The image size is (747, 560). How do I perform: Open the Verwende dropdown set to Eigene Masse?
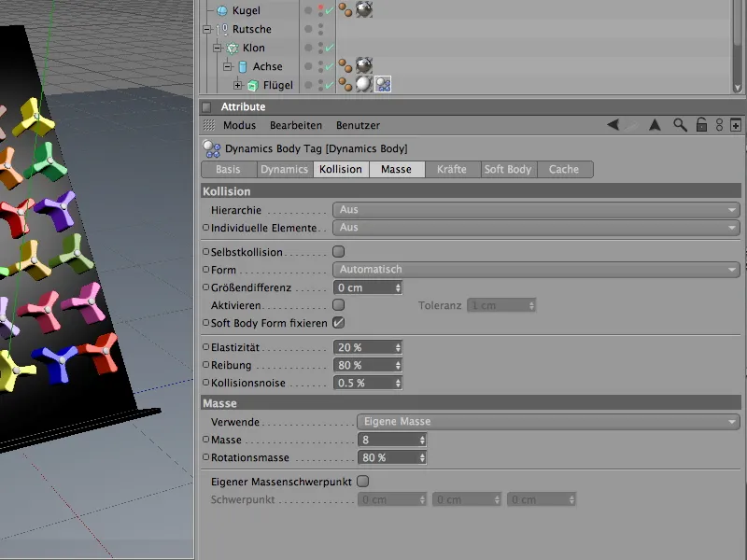548,422
